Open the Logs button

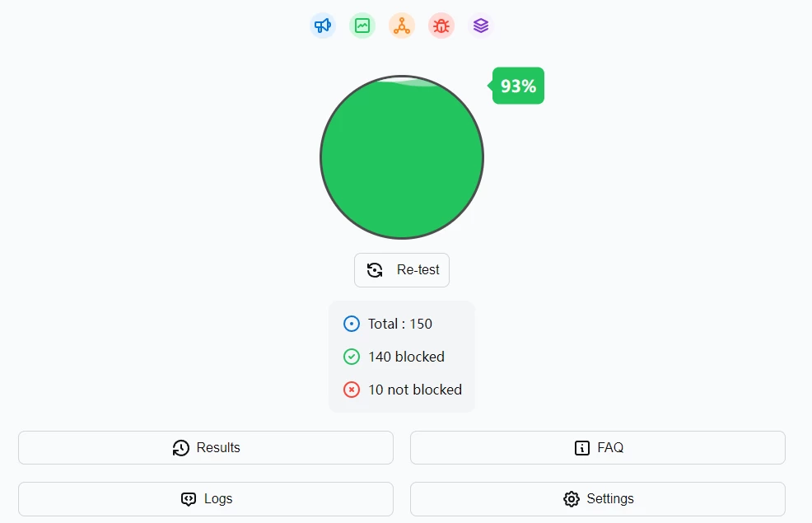click(206, 499)
